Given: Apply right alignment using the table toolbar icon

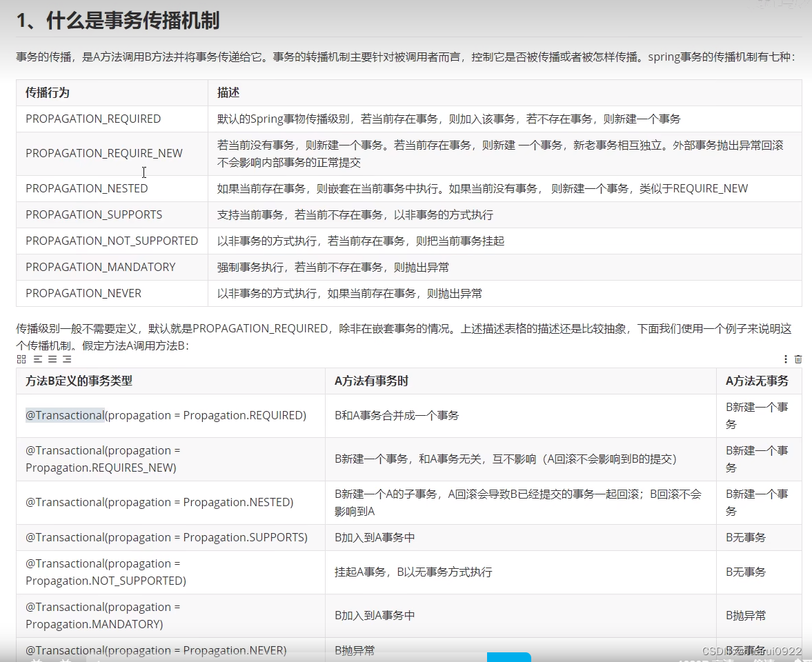Looking at the screenshot, I should click(68, 359).
